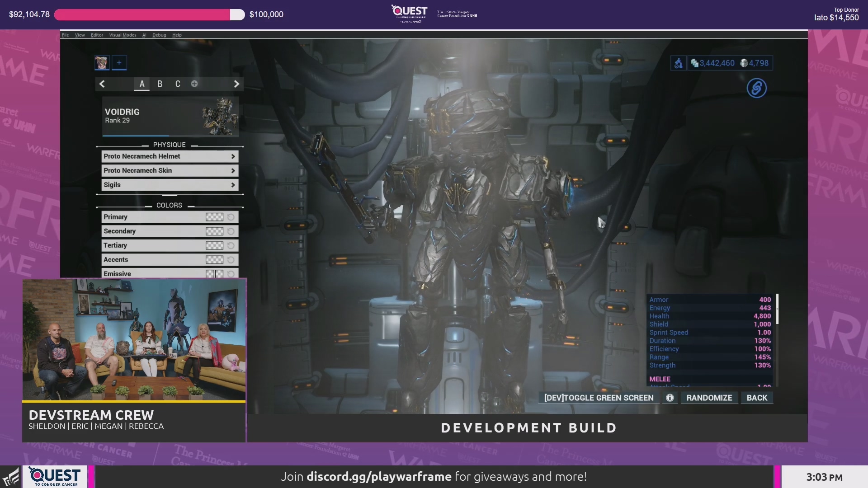Click the MELEE stats heading

pos(660,379)
